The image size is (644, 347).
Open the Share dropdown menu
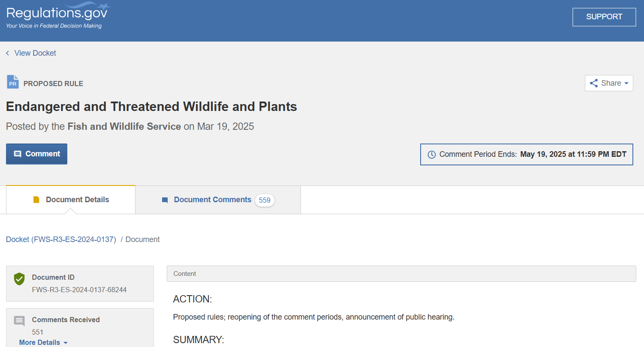click(x=609, y=83)
